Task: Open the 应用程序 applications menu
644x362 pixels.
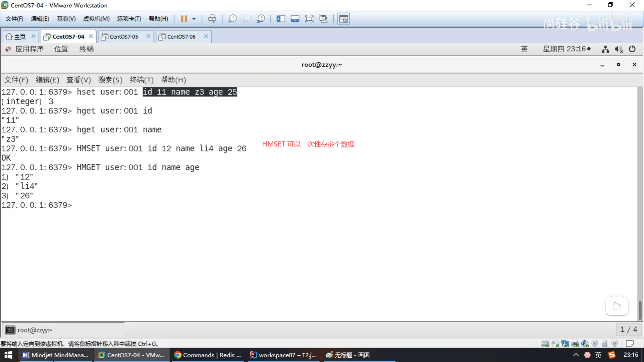Action: click(x=29, y=49)
